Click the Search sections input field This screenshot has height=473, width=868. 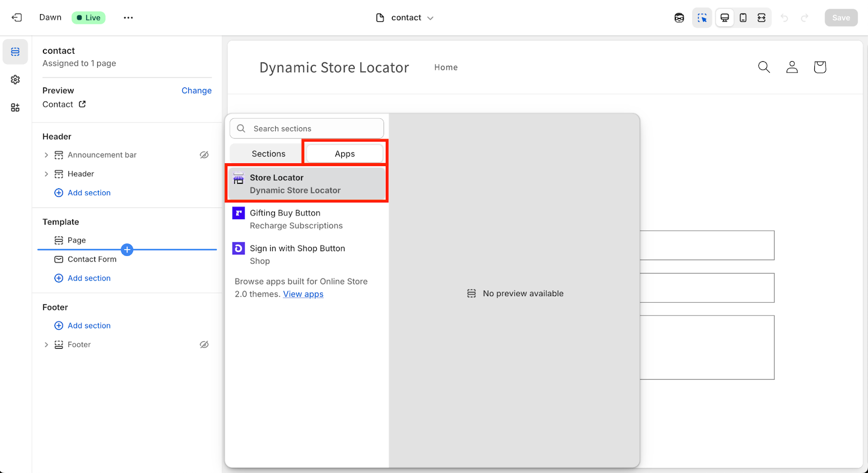tap(307, 129)
